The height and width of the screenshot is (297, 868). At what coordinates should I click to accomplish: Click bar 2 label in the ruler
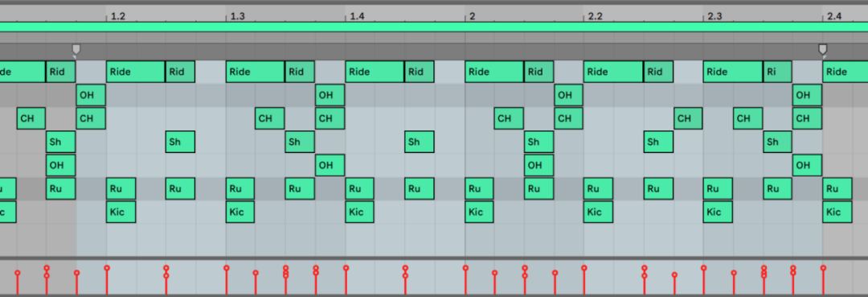pyautogui.click(x=473, y=16)
